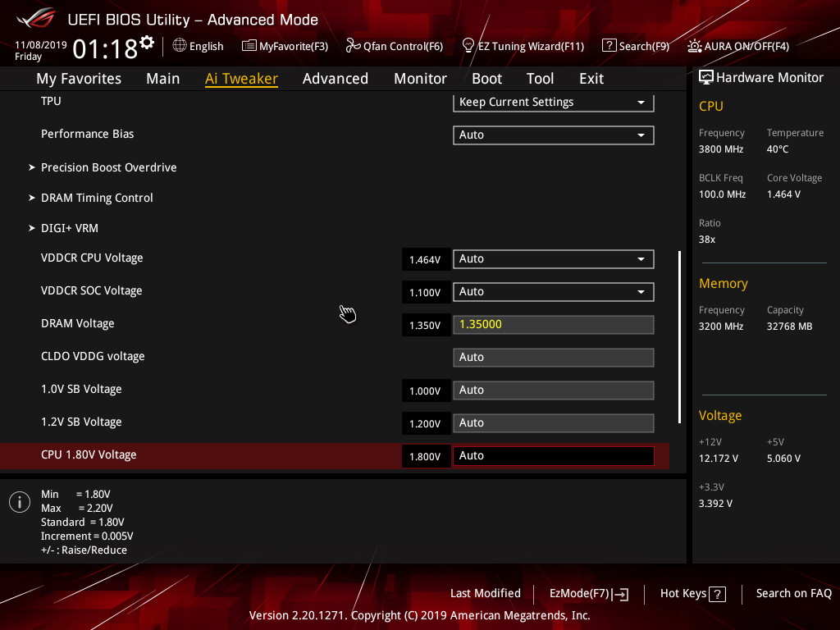Click the 12.172 V reading
This screenshot has height=630, width=840.
(x=718, y=459)
